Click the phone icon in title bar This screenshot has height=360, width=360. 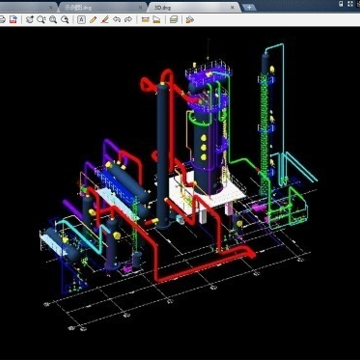341,4
